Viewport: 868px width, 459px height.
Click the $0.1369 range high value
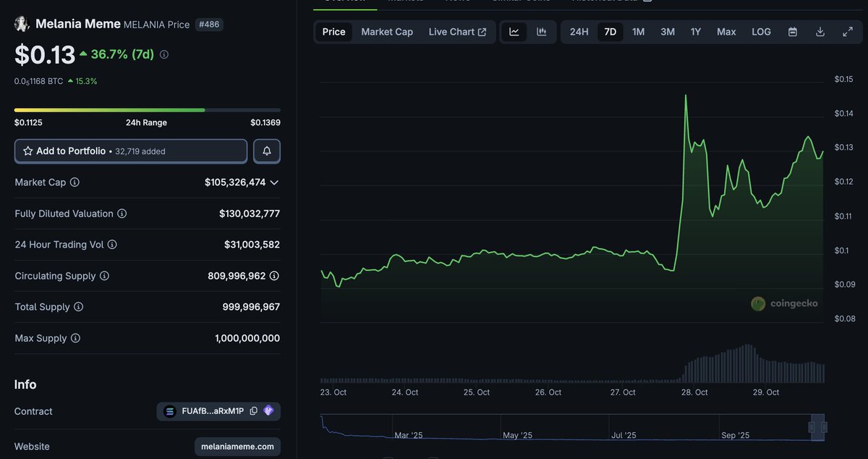click(265, 122)
